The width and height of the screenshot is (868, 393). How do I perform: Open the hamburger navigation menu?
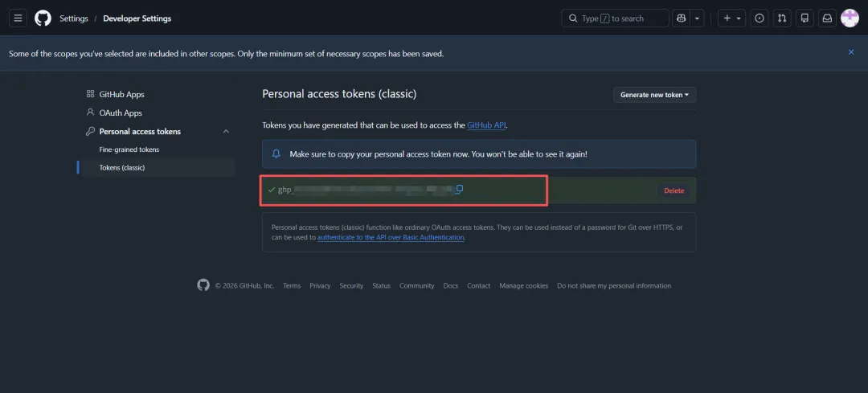18,18
